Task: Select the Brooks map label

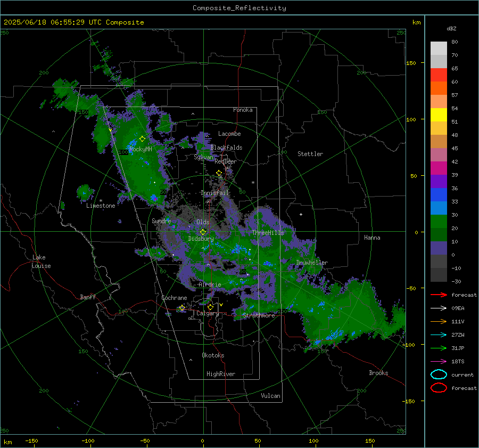Action: (x=378, y=373)
